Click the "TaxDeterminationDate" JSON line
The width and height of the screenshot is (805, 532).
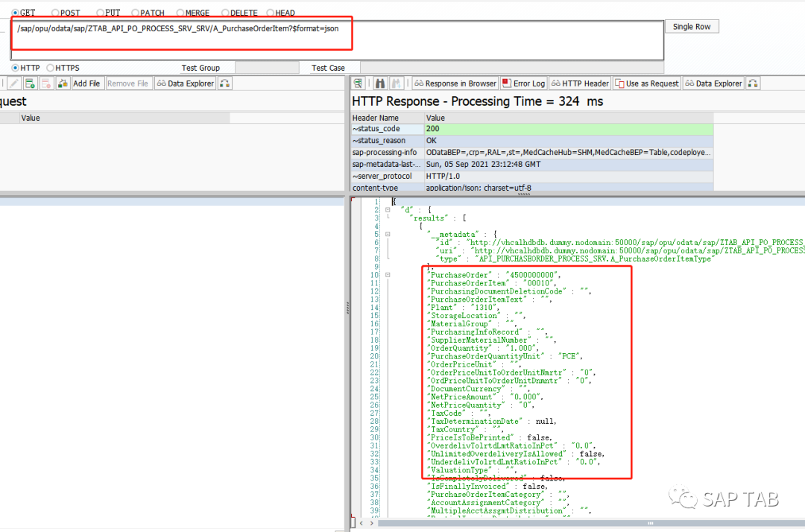click(x=492, y=421)
